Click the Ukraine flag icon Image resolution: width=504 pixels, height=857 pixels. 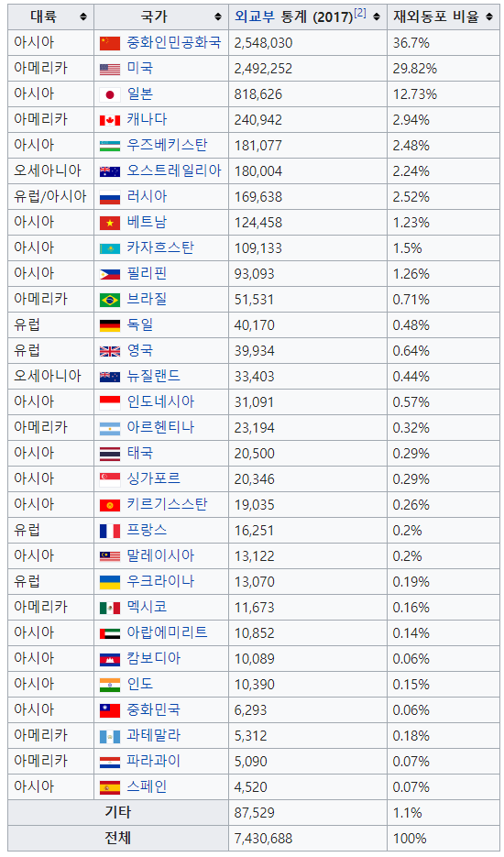pyautogui.click(x=110, y=582)
